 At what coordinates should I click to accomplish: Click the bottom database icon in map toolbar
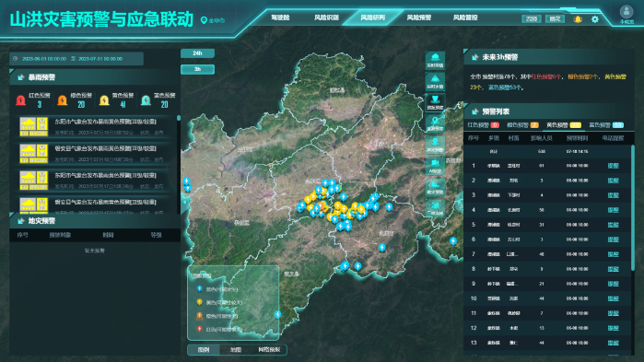tap(435, 208)
